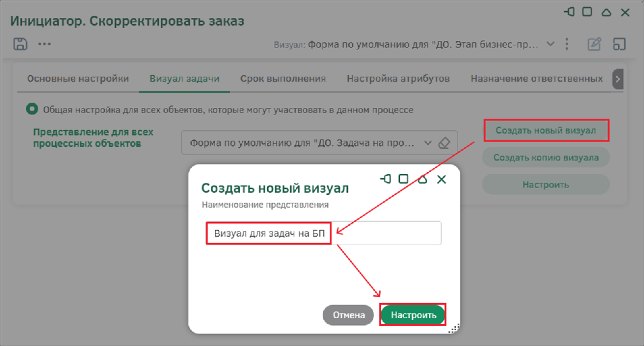Close the Инициатор main window
644x346 pixels.
click(625, 12)
